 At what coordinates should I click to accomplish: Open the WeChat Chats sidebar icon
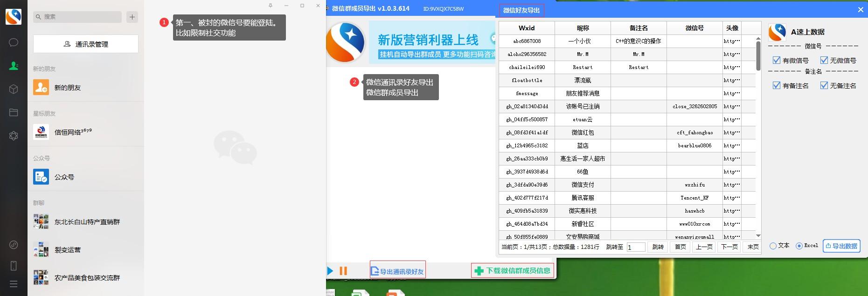[14, 42]
